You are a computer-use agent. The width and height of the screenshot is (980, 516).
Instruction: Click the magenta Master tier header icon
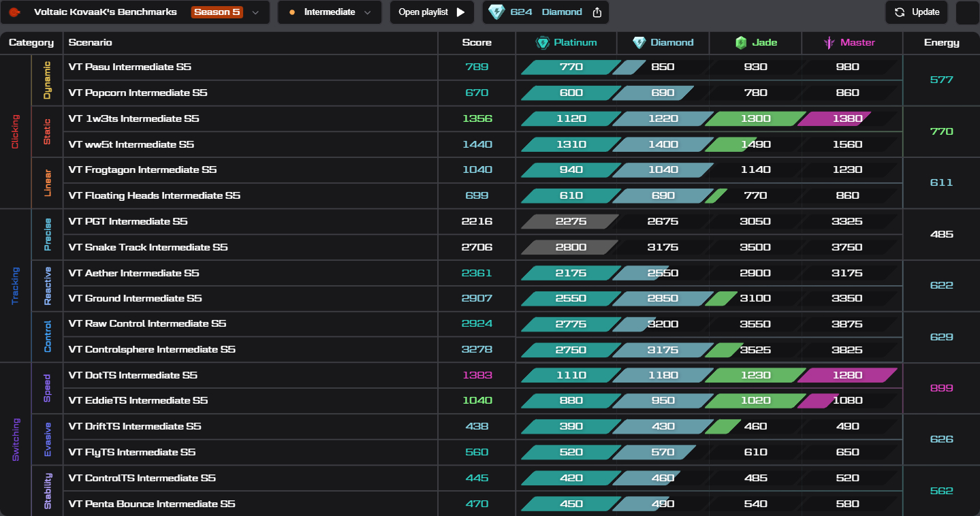[829, 42]
